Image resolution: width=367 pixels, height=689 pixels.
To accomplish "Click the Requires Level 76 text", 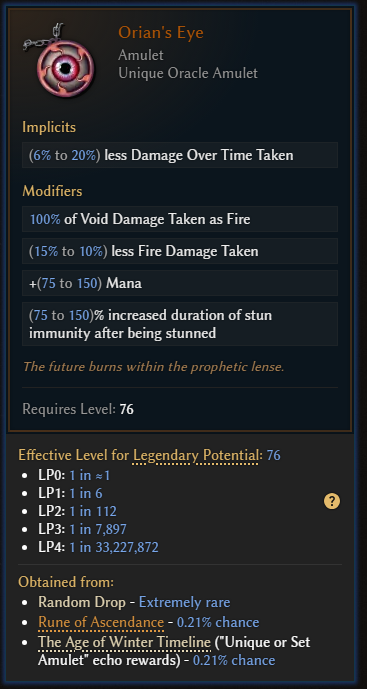I will (x=78, y=410).
